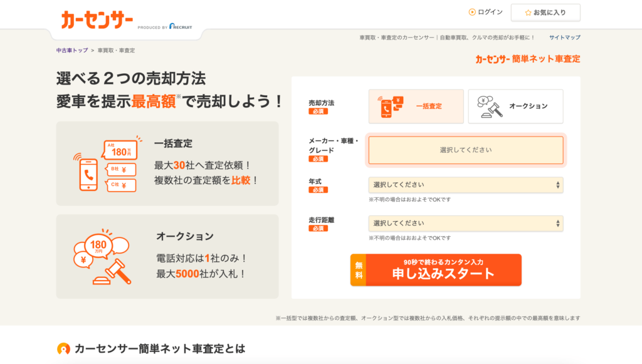
Task: Open the メーカー・車種・グレード selector
Action: tap(465, 150)
